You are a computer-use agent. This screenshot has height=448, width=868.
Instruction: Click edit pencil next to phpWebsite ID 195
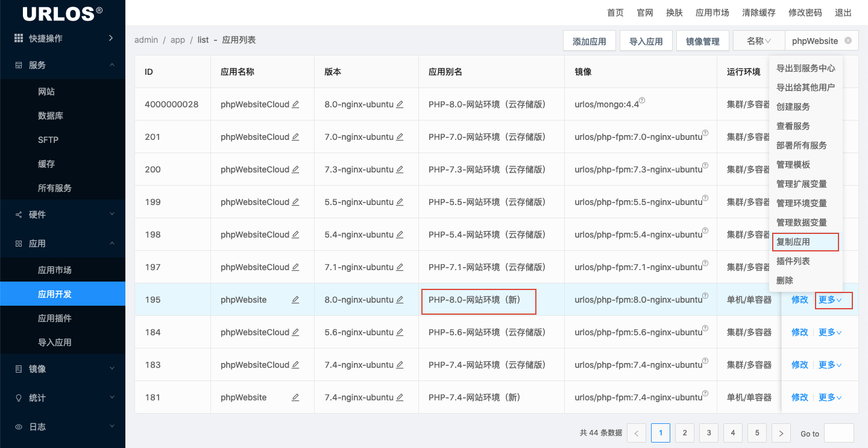[x=295, y=300]
